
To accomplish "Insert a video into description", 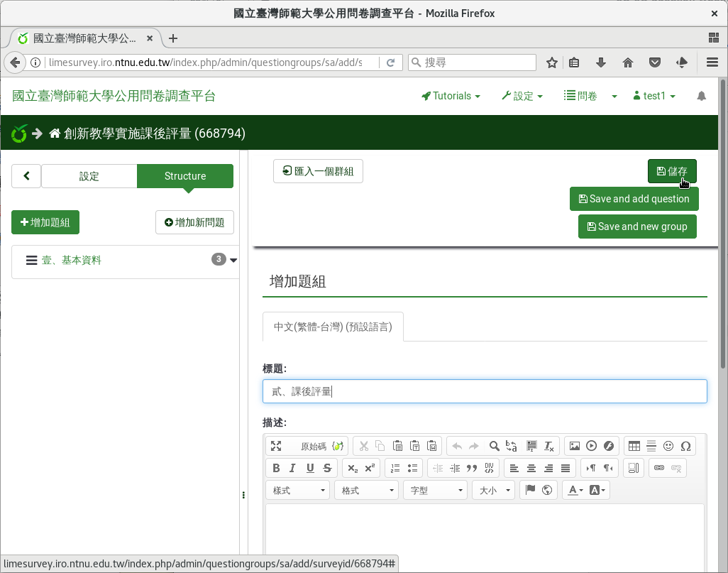I will coord(592,446).
